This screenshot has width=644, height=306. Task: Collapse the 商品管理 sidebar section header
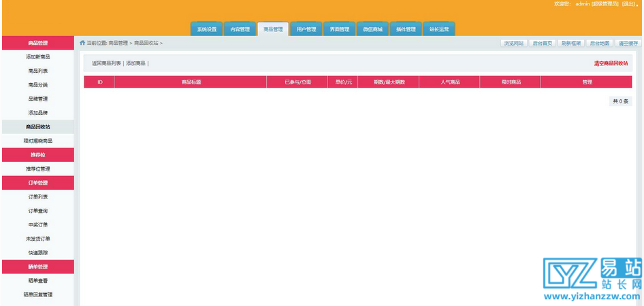tap(38, 43)
